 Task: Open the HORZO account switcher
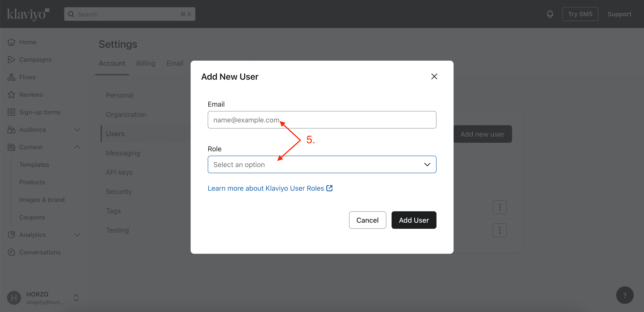click(x=76, y=298)
